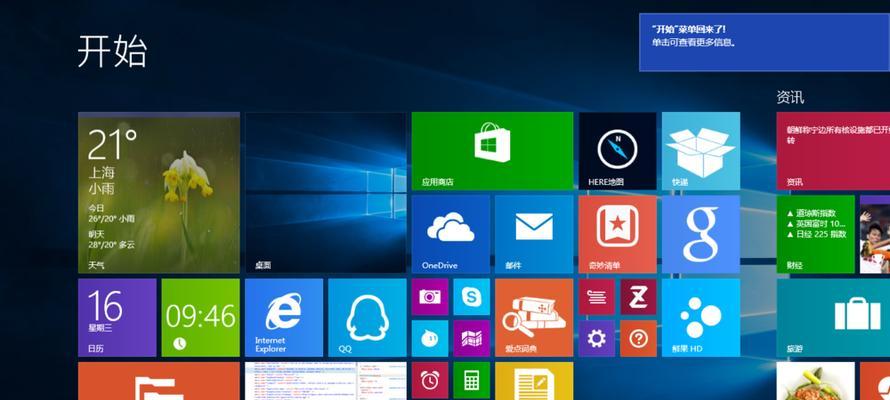The height and width of the screenshot is (400, 890).
Task: Open the Desktop (桌面) tile
Action: [326, 193]
